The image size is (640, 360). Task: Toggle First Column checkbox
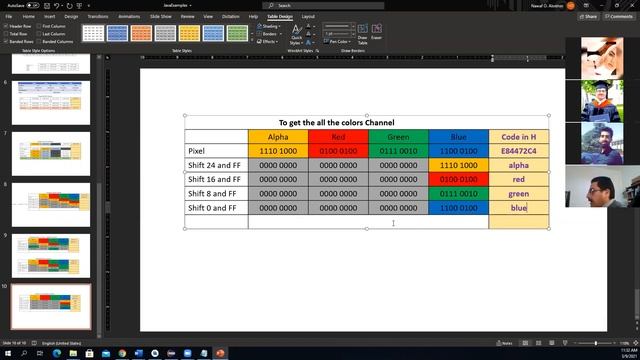coord(39,26)
